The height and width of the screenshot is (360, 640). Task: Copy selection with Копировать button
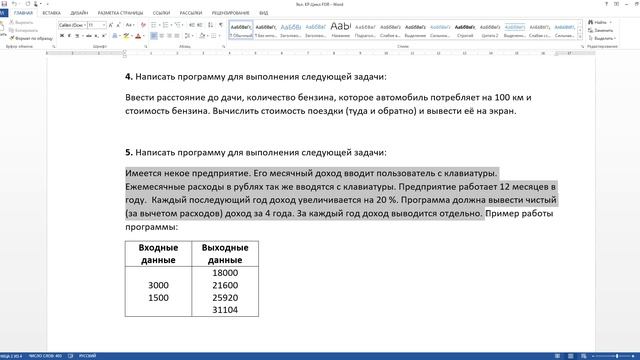[24, 30]
